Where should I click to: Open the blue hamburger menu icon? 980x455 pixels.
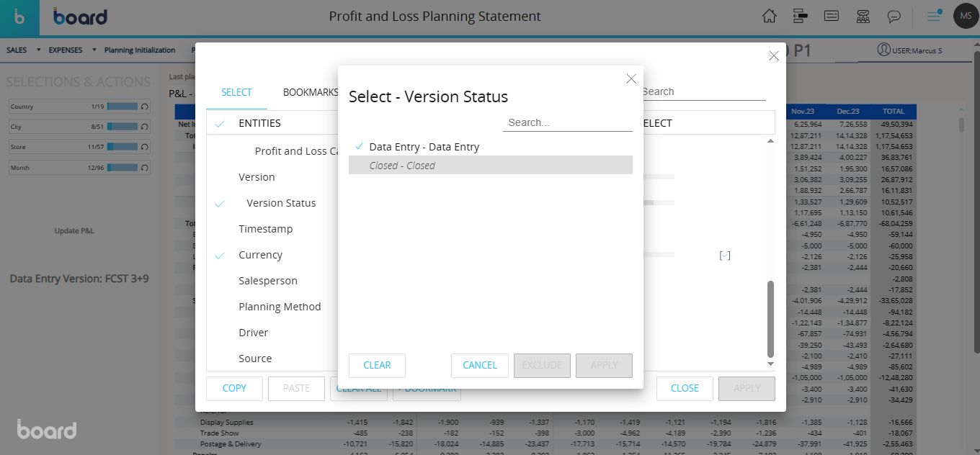934,16
